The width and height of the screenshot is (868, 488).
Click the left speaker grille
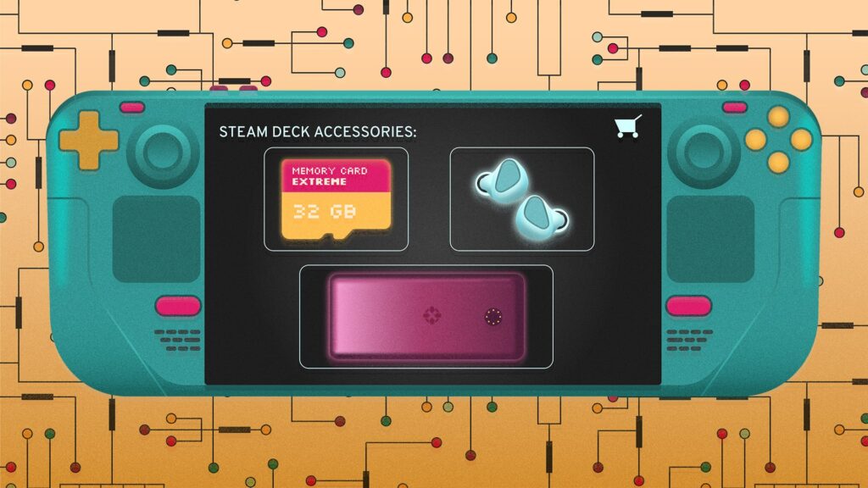[178, 341]
